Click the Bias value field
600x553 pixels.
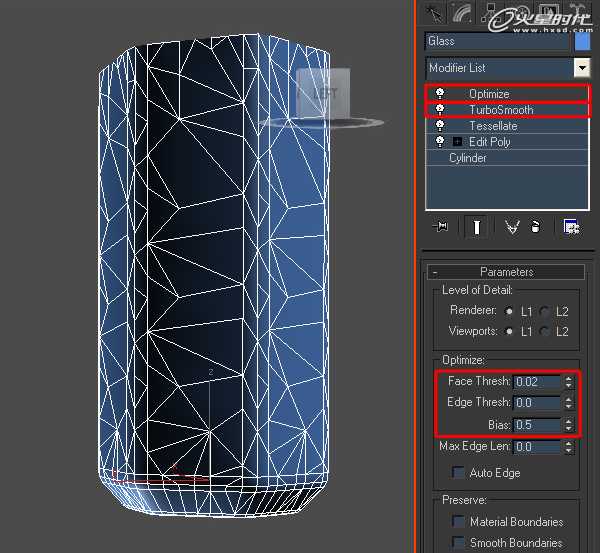point(537,425)
